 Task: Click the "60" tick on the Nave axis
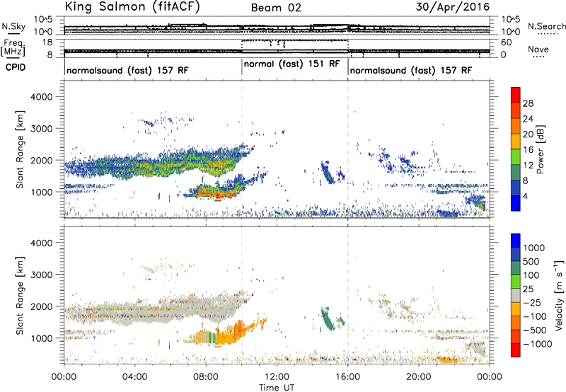[506, 42]
